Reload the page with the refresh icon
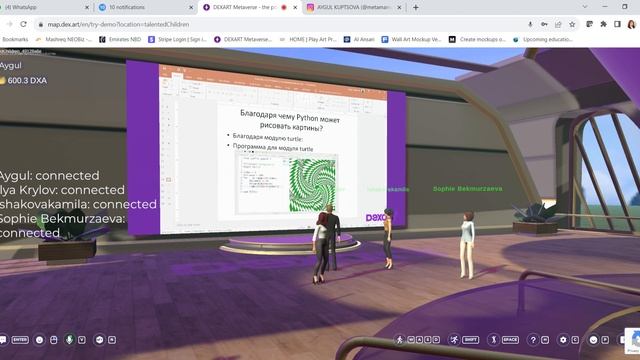 point(24,24)
